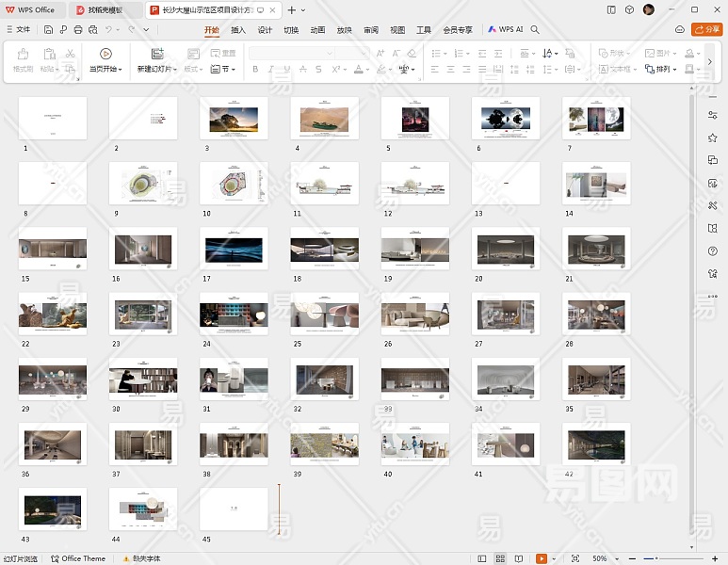
Task: Select slide 24 thumbnail
Action: coord(234,314)
